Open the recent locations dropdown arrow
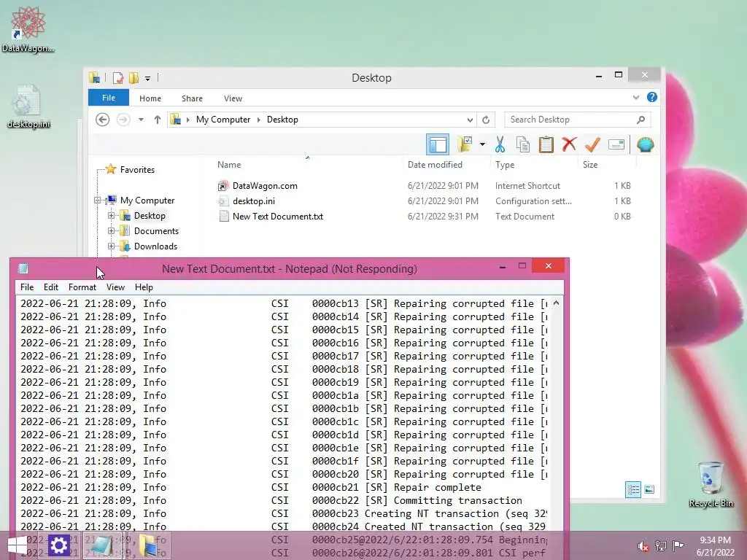 click(x=141, y=120)
